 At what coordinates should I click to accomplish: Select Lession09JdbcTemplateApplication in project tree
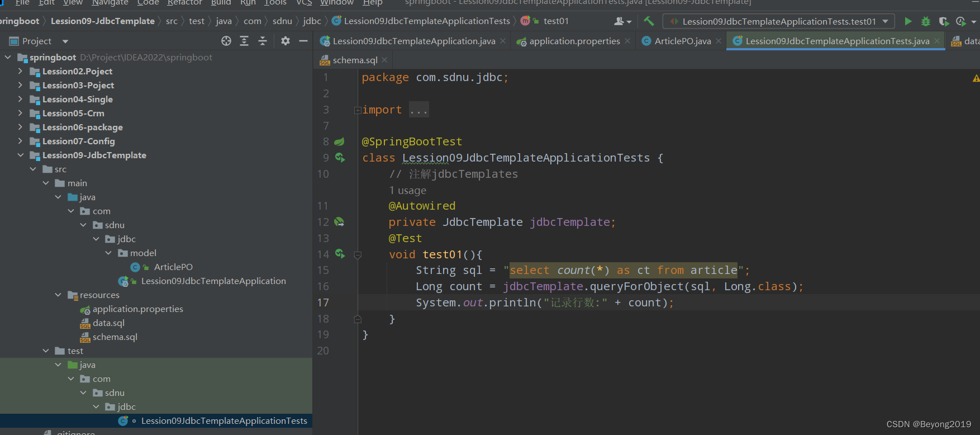tap(213, 281)
